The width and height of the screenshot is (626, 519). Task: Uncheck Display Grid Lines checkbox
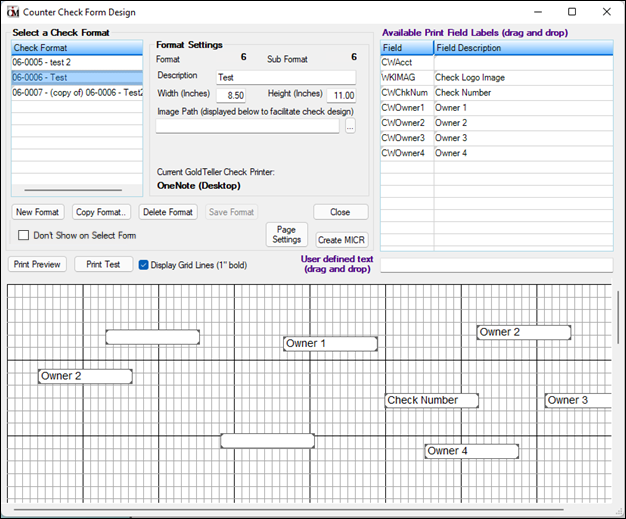[x=143, y=265]
